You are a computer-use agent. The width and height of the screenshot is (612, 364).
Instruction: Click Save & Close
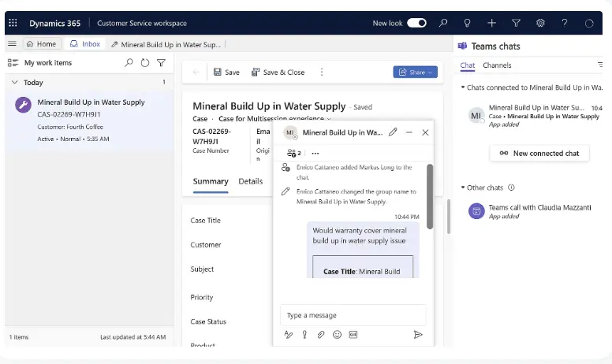click(278, 72)
